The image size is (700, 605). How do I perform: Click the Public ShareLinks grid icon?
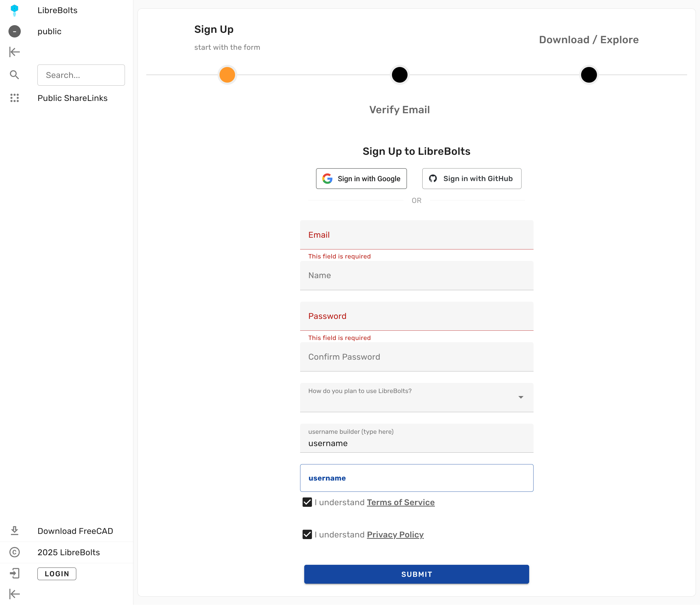pos(14,98)
